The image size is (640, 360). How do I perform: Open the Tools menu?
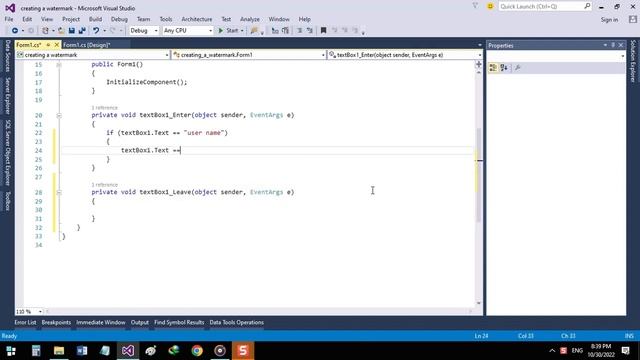(x=166, y=19)
